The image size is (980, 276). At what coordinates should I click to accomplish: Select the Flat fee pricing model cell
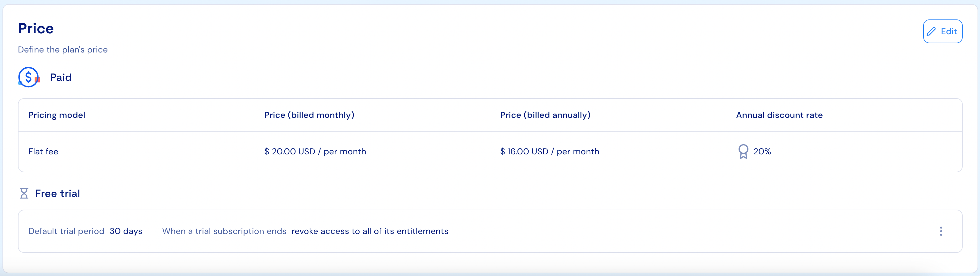point(43,151)
